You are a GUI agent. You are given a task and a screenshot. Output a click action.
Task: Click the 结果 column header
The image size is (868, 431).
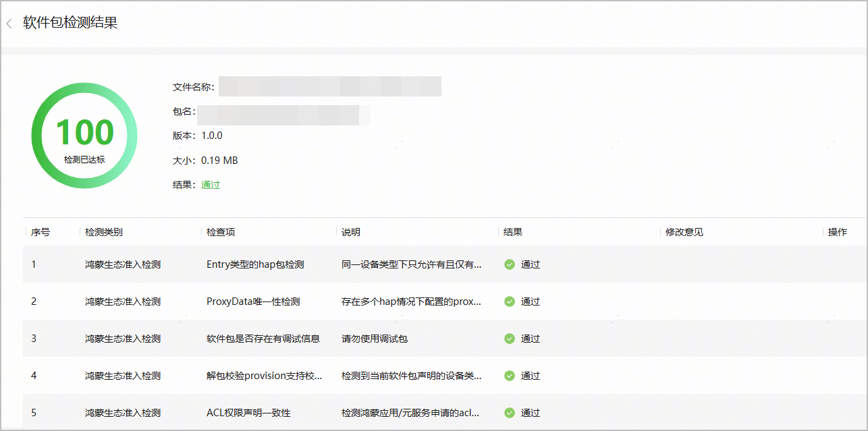tap(513, 232)
